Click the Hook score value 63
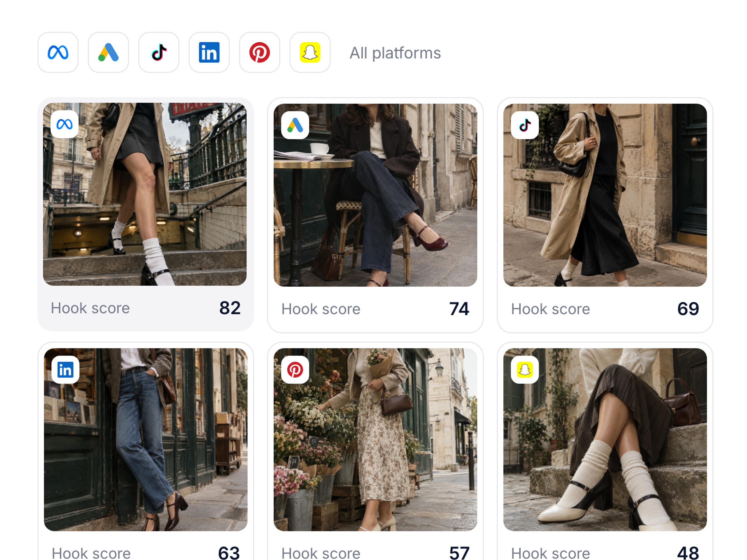 [x=229, y=553]
